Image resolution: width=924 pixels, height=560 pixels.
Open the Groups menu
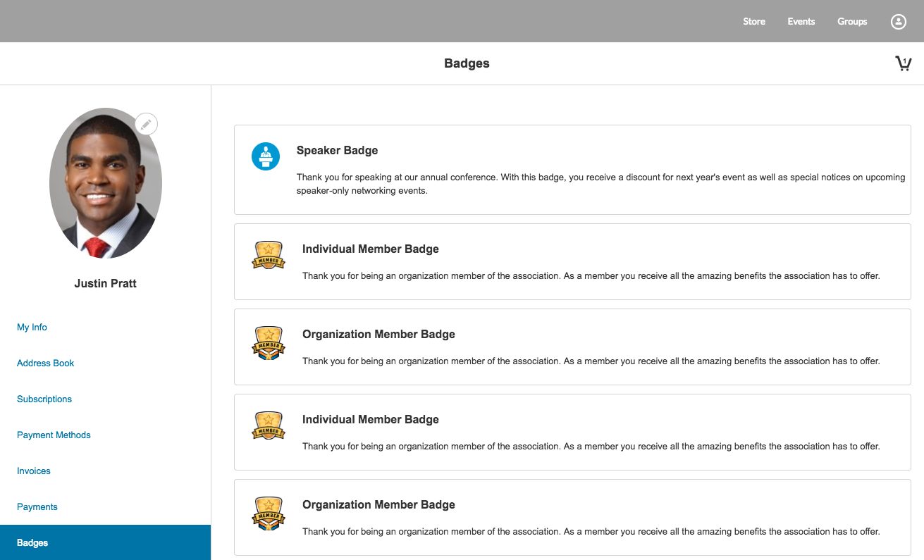click(x=852, y=21)
